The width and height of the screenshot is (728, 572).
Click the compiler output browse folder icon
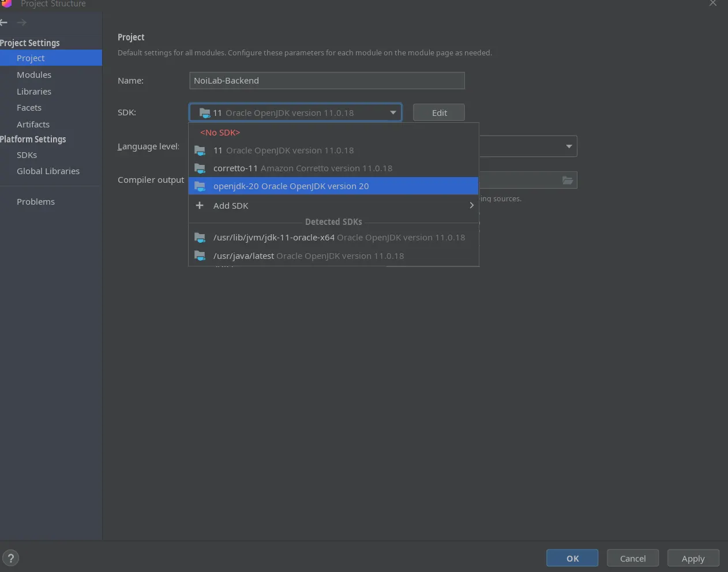click(568, 180)
